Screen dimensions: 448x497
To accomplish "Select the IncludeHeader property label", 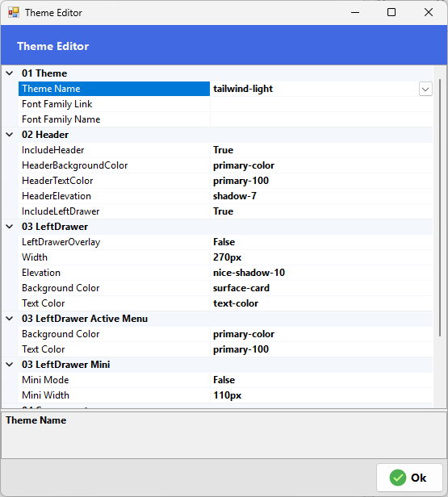I will click(53, 150).
